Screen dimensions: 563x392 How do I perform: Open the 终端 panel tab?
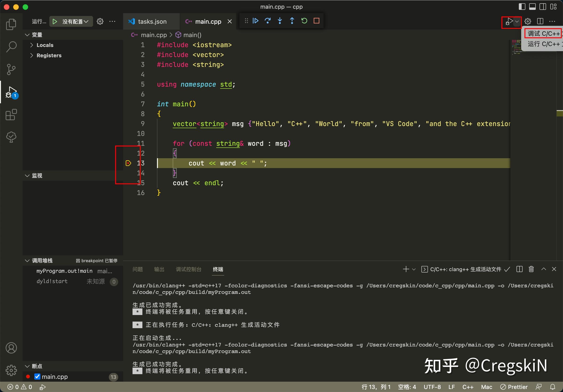[218, 269]
